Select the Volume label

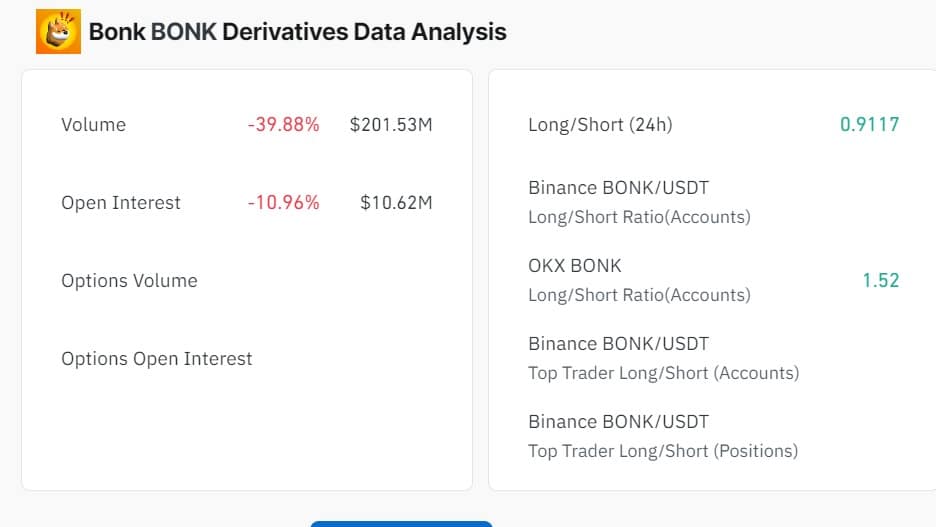(93, 125)
